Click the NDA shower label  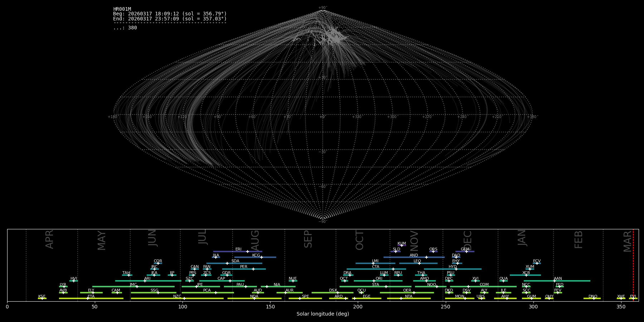[x=254, y=297]
